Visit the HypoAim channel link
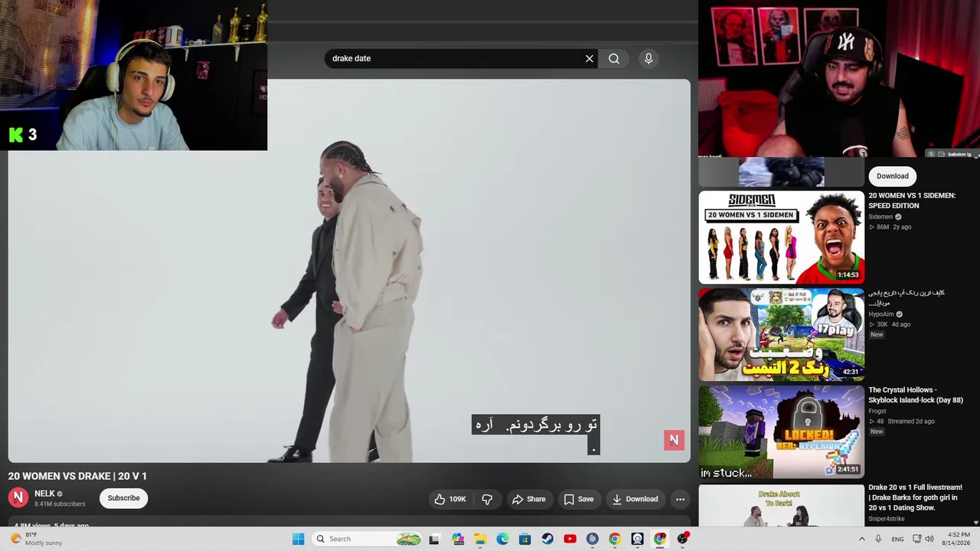 pyautogui.click(x=882, y=314)
